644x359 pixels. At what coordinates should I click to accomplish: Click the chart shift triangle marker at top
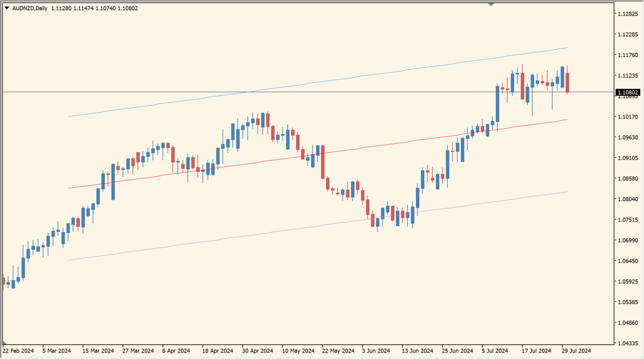pos(491,4)
